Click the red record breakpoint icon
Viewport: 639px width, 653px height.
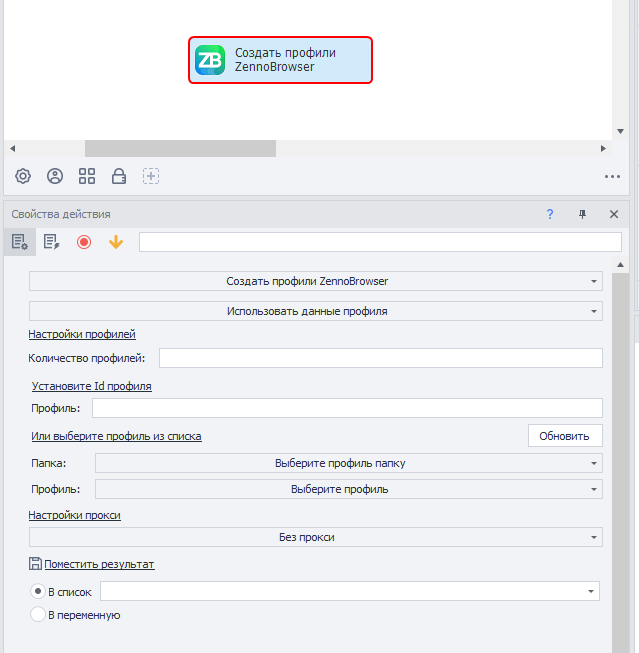tap(84, 242)
